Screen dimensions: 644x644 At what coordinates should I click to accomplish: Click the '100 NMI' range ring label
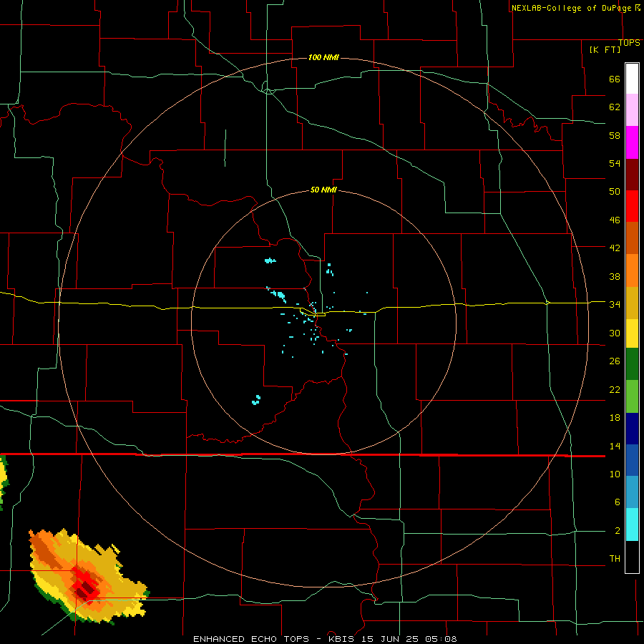coord(323,57)
